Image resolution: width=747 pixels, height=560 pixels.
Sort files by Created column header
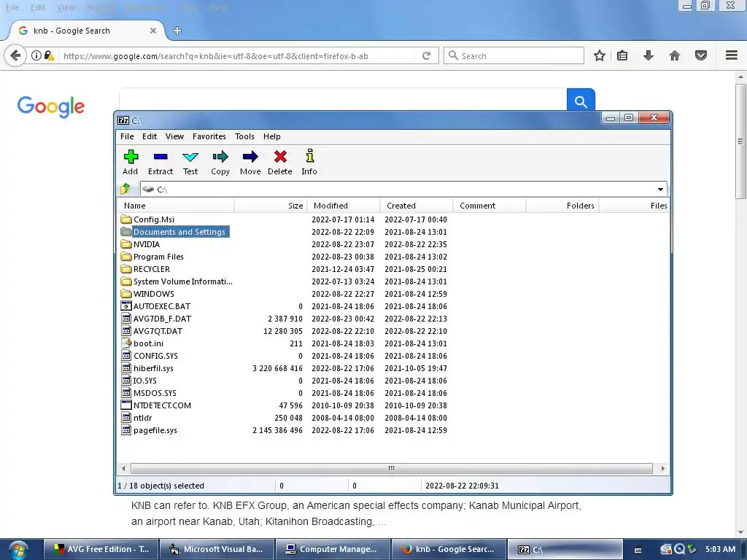(x=417, y=206)
